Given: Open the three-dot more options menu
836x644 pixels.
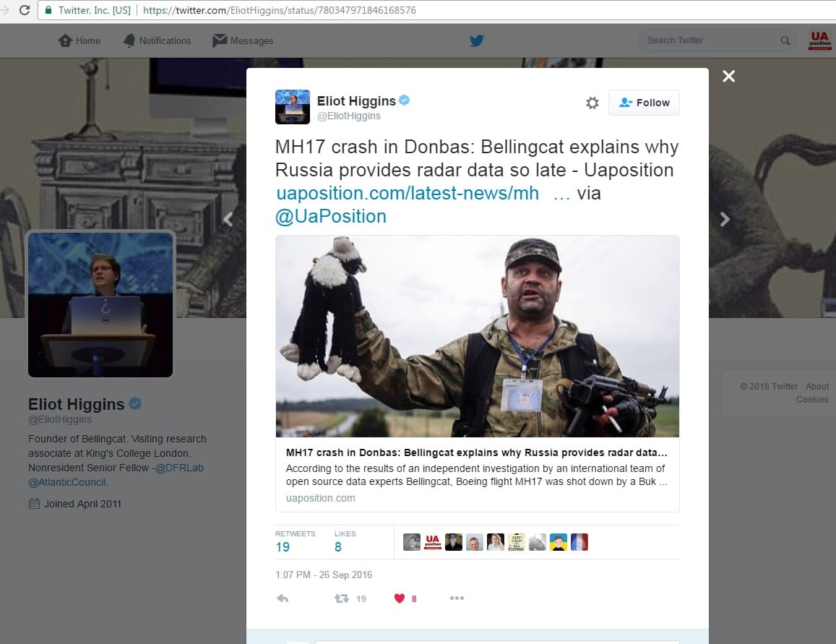Looking at the screenshot, I should [457, 598].
